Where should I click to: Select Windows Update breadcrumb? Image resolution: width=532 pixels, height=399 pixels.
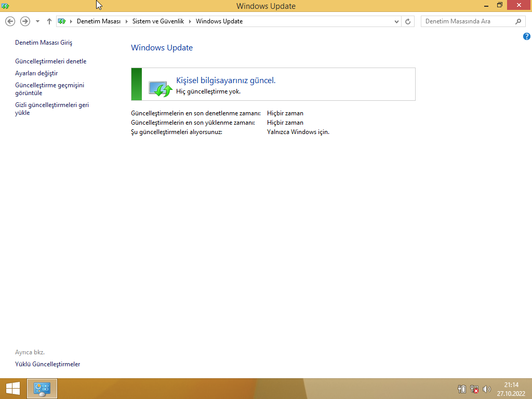(219, 21)
